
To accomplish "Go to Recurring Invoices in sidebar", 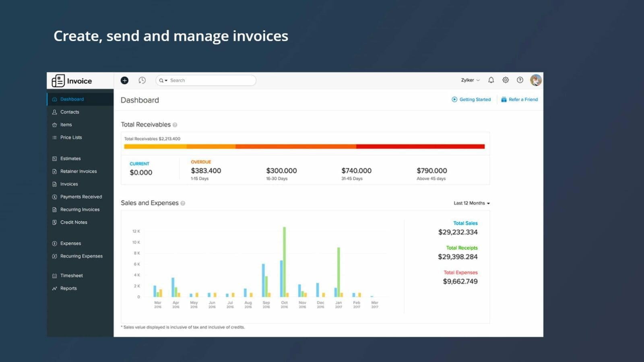I will [x=80, y=210].
